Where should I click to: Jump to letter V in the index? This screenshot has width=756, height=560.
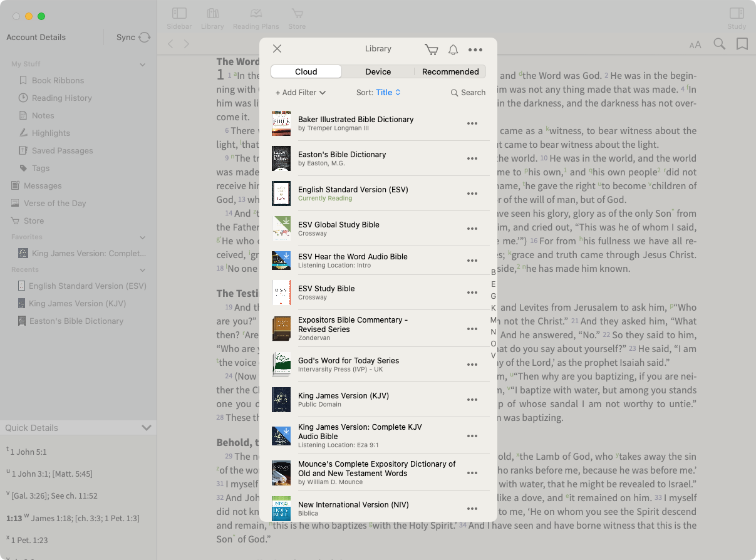tap(494, 355)
